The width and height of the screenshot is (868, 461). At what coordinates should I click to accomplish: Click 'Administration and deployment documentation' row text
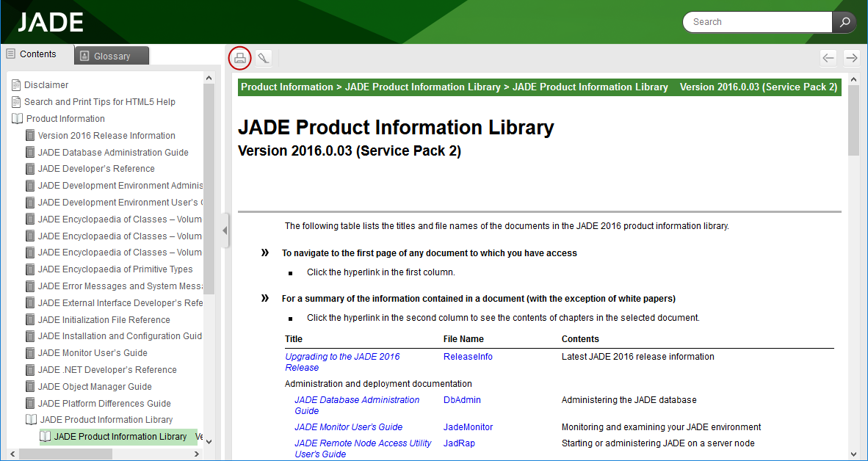click(379, 384)
